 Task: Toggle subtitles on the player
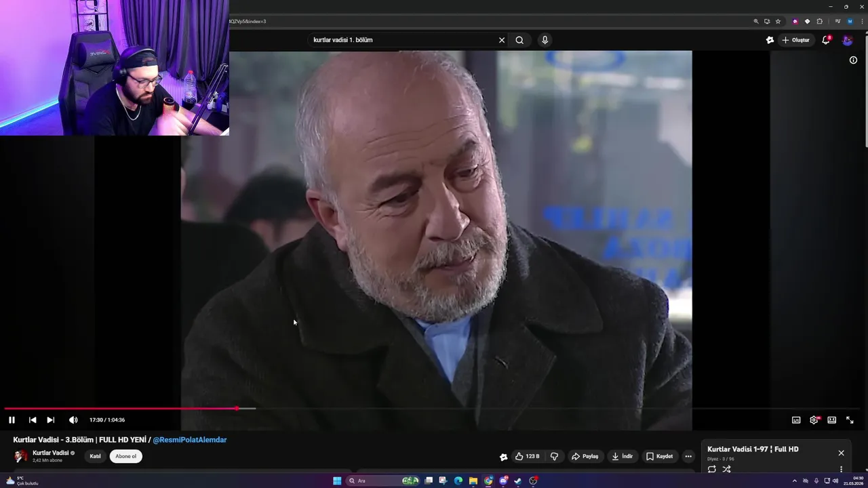[x=796, y=420]
